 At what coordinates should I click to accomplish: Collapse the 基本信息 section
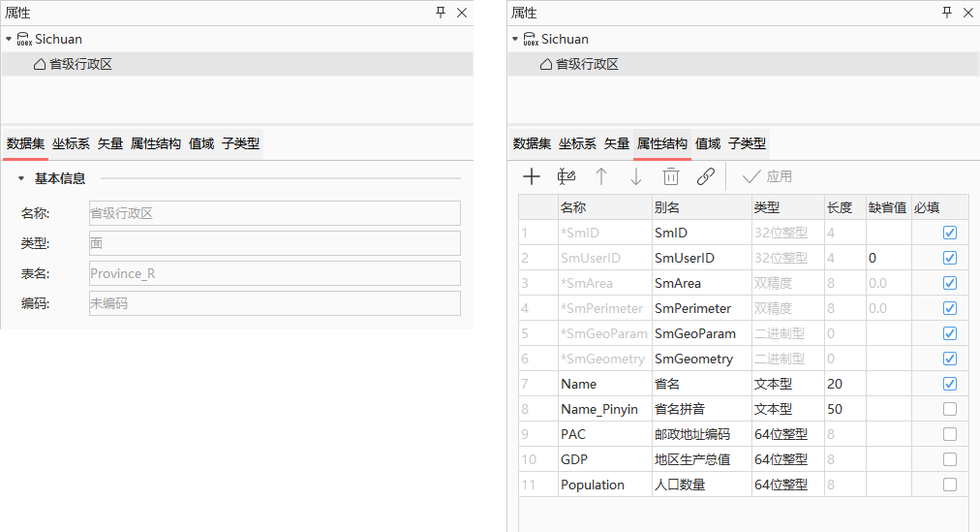click(20, 178)
